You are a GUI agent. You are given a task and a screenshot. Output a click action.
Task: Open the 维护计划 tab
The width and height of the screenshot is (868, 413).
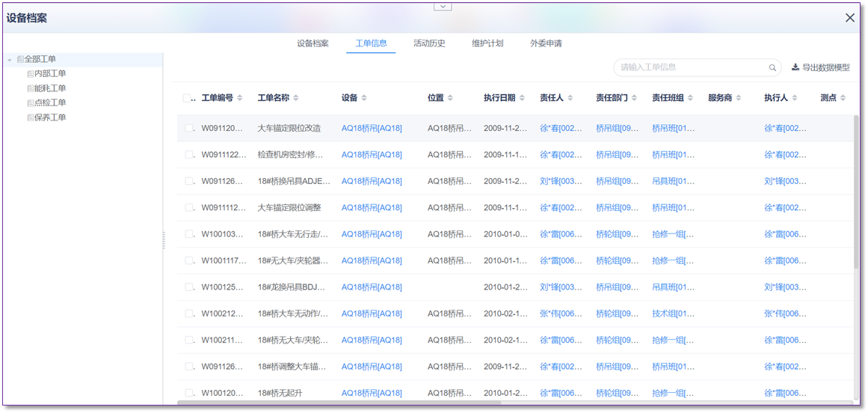[487, 43]
